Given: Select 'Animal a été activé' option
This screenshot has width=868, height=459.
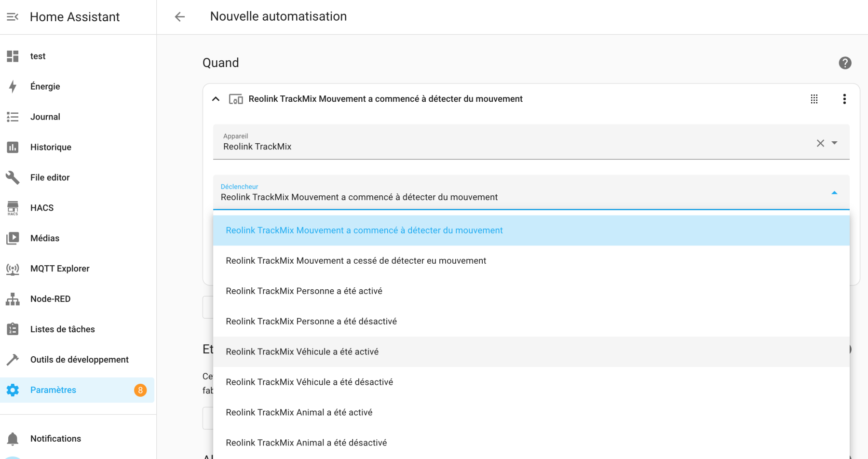Looking at the screenshot, I should 531,413.
